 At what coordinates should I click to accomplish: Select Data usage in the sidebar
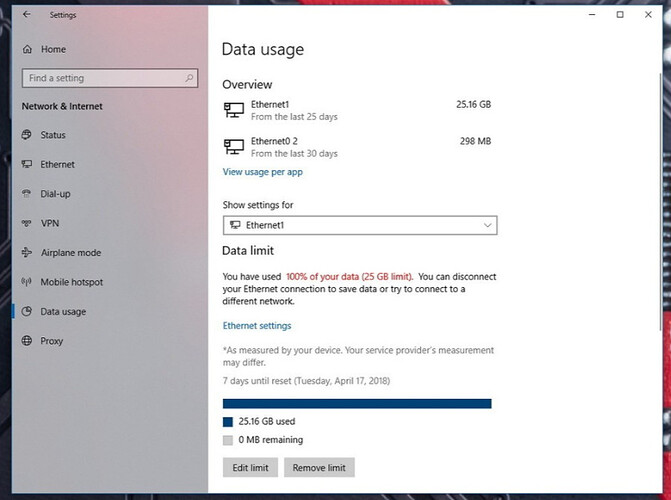(x=62, y=312)
